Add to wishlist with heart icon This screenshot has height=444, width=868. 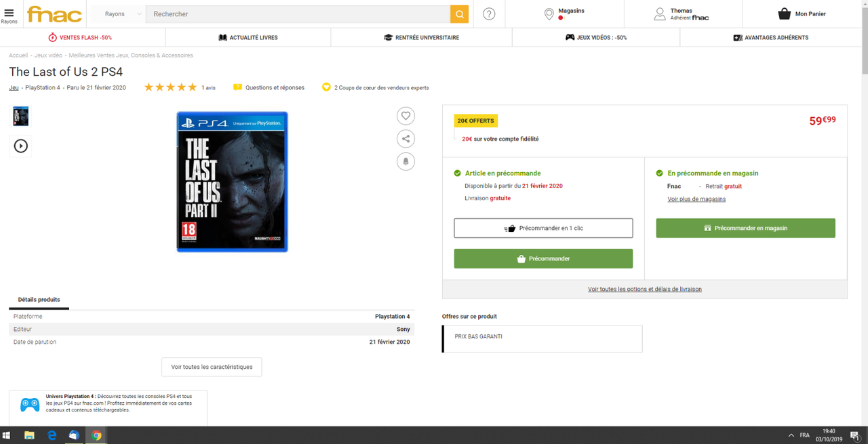click(x=406, y=116)
